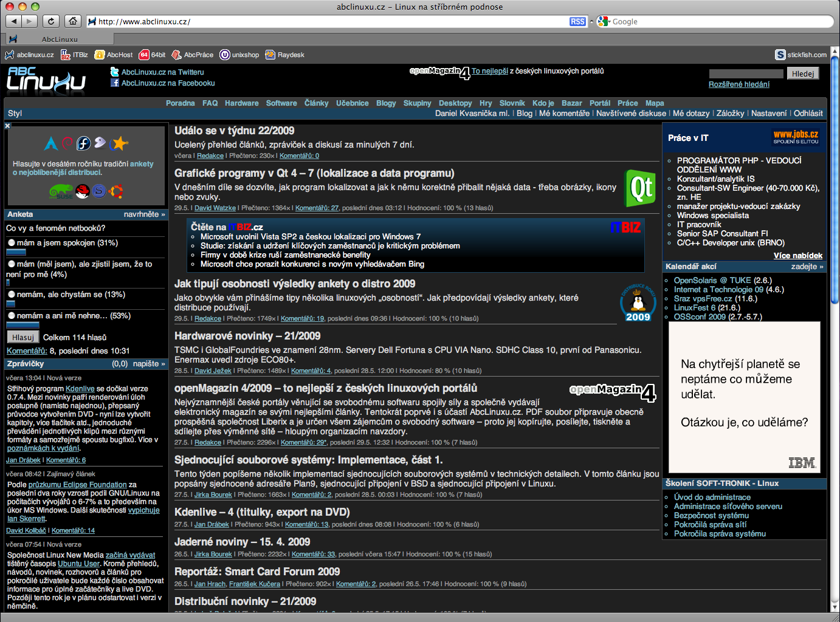Open the Styl link
840x622 pixels.
coord(15,114)
